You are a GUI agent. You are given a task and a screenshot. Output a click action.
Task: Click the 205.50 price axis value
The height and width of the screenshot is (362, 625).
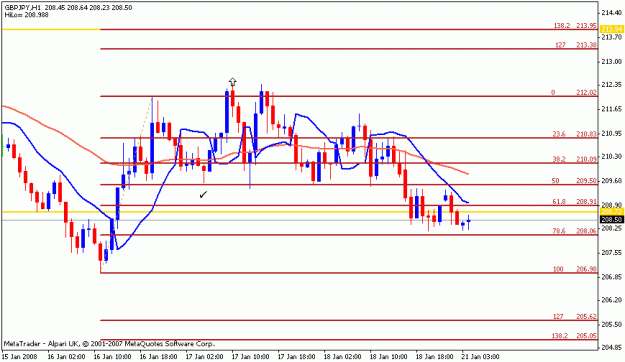(x=612, y=325)
